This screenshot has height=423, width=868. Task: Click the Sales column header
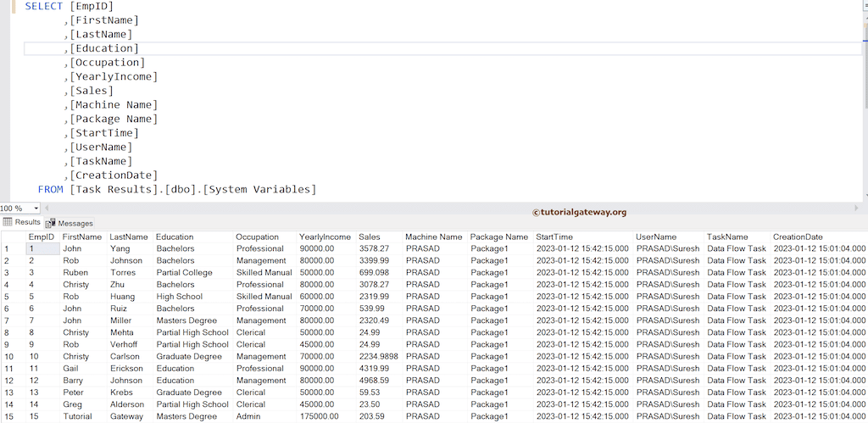(x=379, y=237)
